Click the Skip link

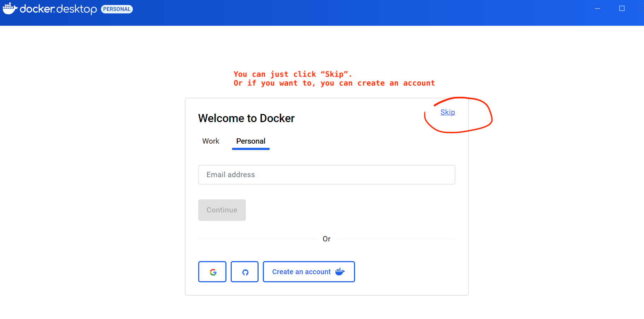point(448,112)
